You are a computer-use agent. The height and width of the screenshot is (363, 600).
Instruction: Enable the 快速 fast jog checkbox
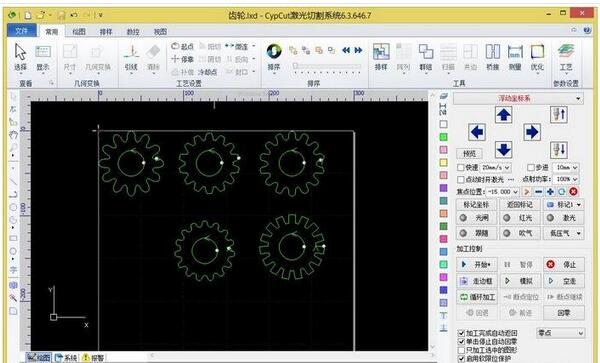pos(461,168)
